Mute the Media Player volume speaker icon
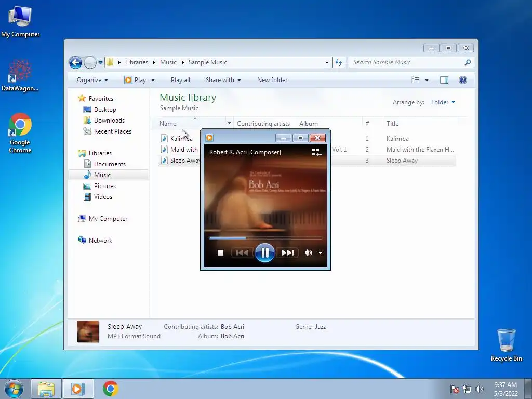Image resolution: width=532 pixels, height=399 pixels. point(308,253)
